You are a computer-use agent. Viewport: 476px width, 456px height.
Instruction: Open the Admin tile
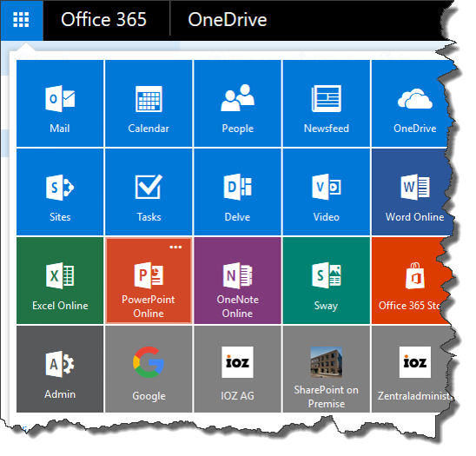tap(60, 369)
